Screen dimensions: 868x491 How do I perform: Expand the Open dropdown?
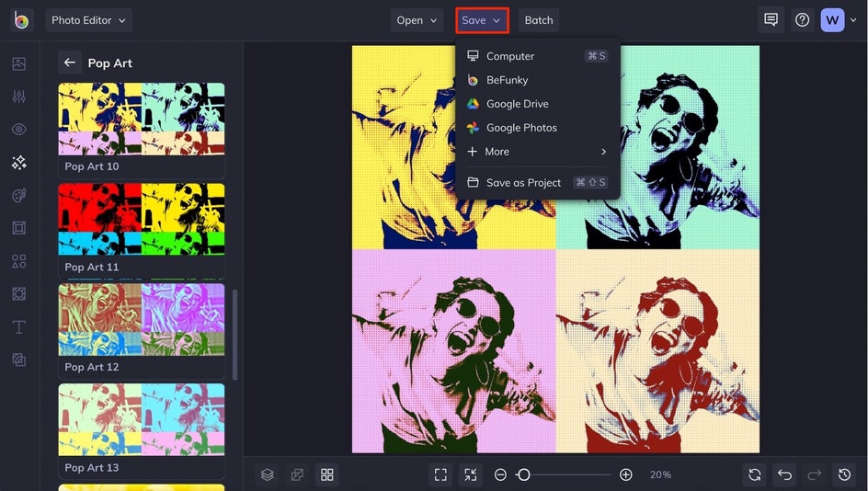pyautogui.click(x=417, y=20)
